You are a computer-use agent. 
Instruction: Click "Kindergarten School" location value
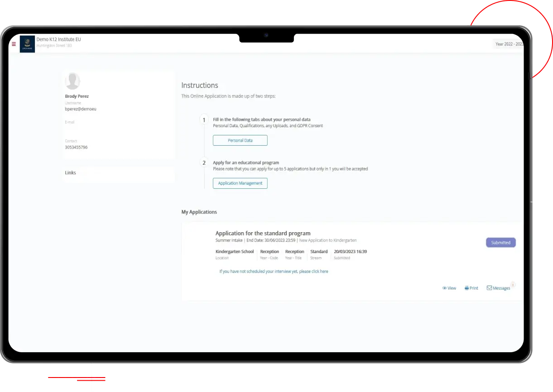235,252
